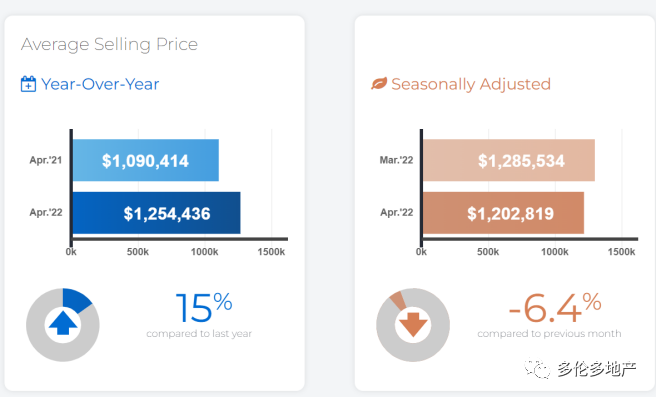Click the blue donut chart segment
The width and height of the screenshot is (657, 397).
click(x=77, y=299)
